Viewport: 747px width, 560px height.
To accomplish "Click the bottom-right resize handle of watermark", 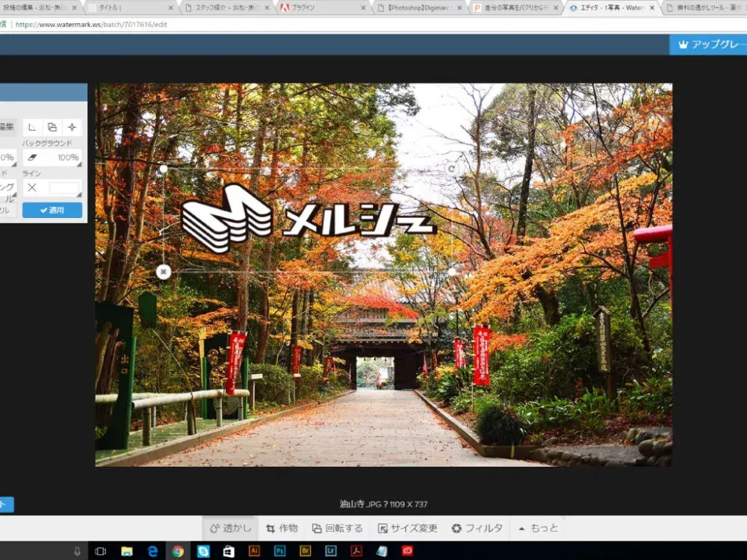I will pyautogui.click(x=452, y=272).
